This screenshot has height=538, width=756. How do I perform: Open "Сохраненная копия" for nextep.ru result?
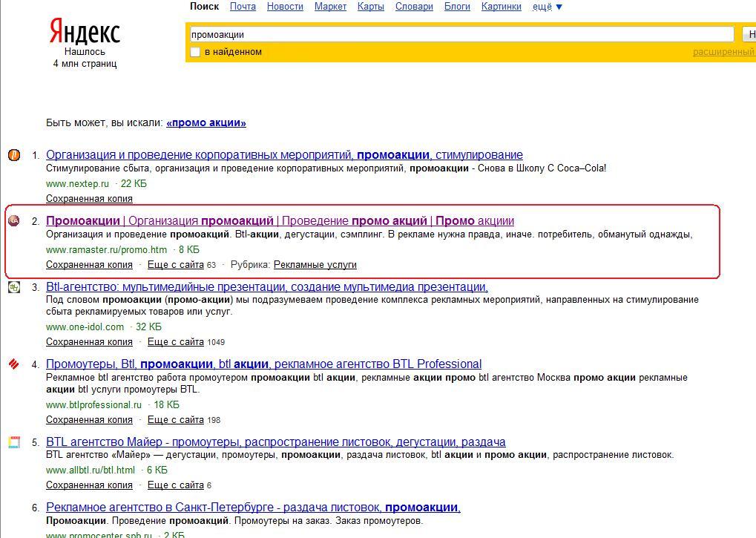point(89,199)
